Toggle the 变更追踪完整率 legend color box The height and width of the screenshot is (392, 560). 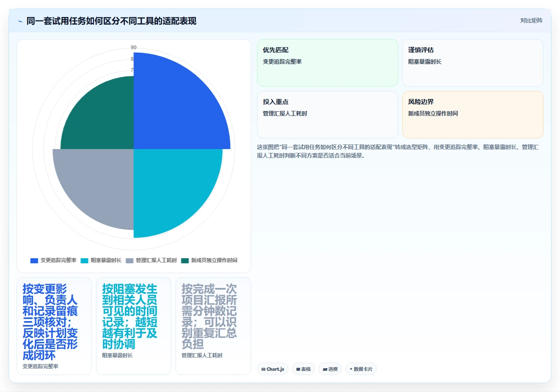pyautogui.click(x=34, y=260)
